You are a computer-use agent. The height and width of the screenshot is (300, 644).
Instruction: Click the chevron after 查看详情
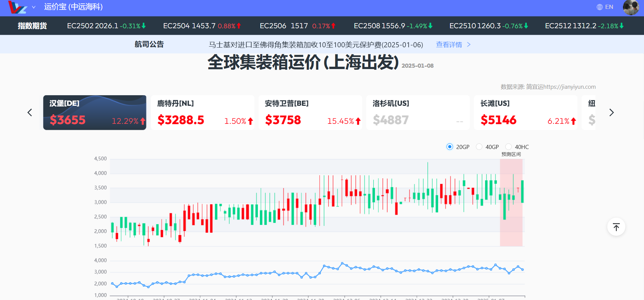[x=469, y=45]
